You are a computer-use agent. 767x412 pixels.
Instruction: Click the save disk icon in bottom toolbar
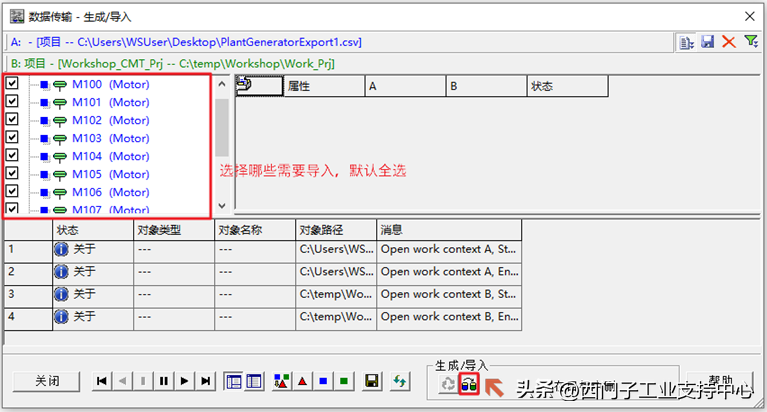tap(371, 381)
